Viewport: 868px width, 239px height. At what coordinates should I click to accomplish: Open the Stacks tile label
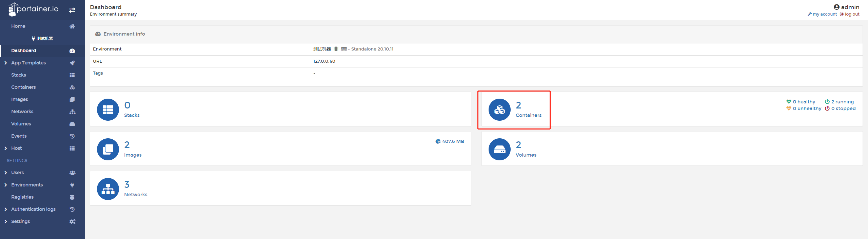pyautogui.click(x=132, y=115)
